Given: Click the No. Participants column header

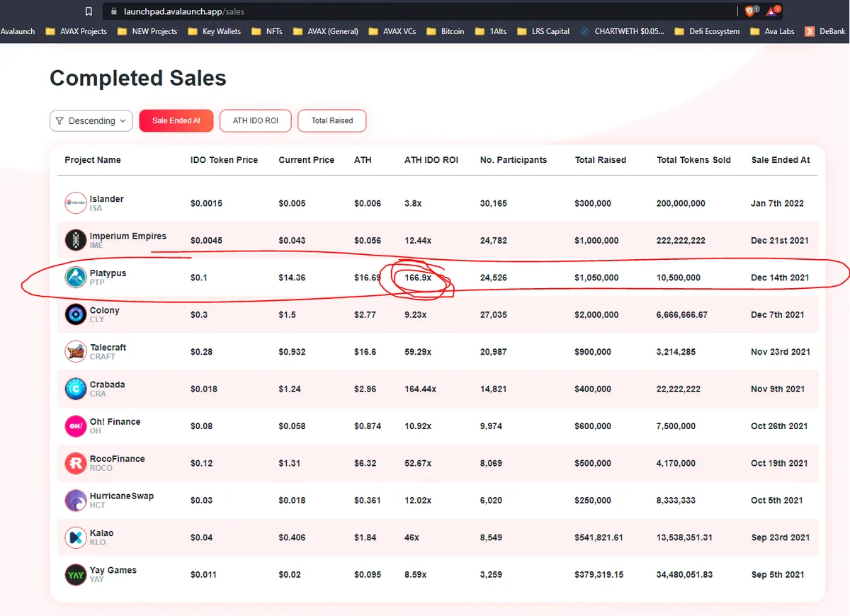Looking at the screenshot, I should click(x=514, y=160).
